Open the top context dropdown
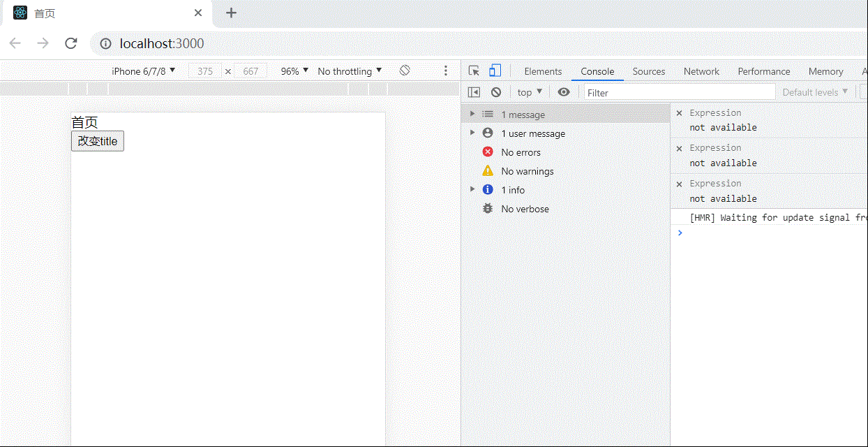Viewport: 868px width, 447px height. click(x=530, y=92)
